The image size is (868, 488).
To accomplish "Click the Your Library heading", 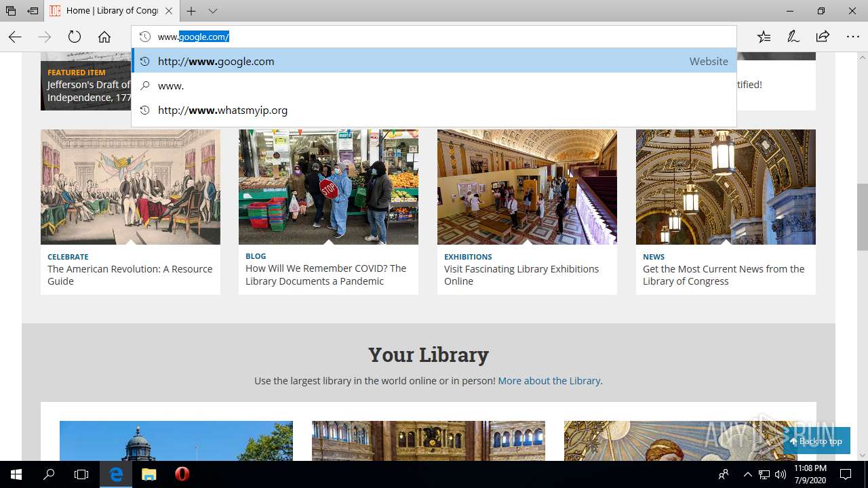I will [429, 354].
